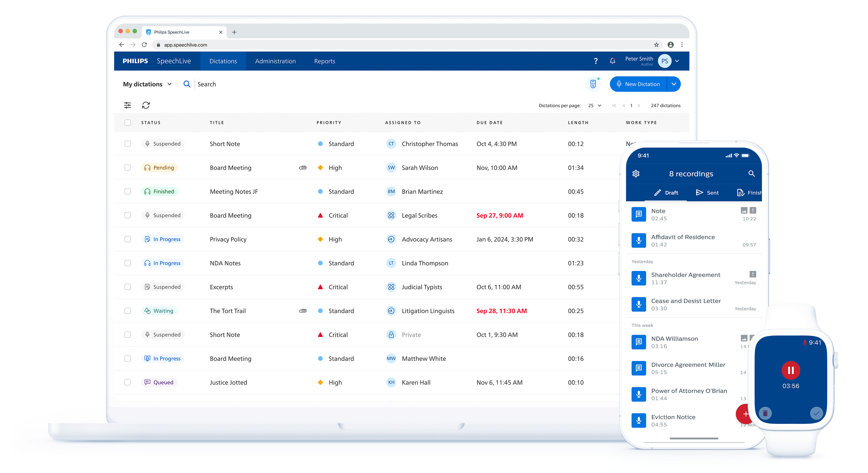Click the Administration menu item in navbar
This screenshot has height=473, width=868.
pyautogui.click(x=275, y=61)
